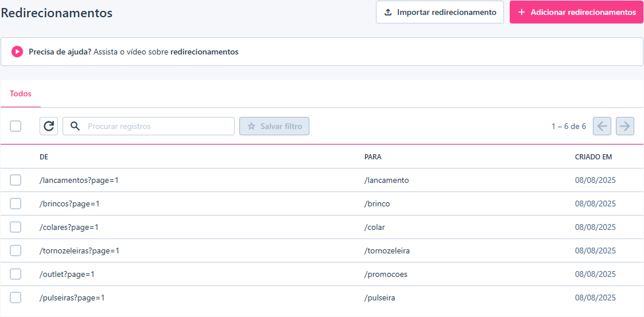644x317 pixels.
Task: Click the /brinco destination cell
Action: click(377, 203)
